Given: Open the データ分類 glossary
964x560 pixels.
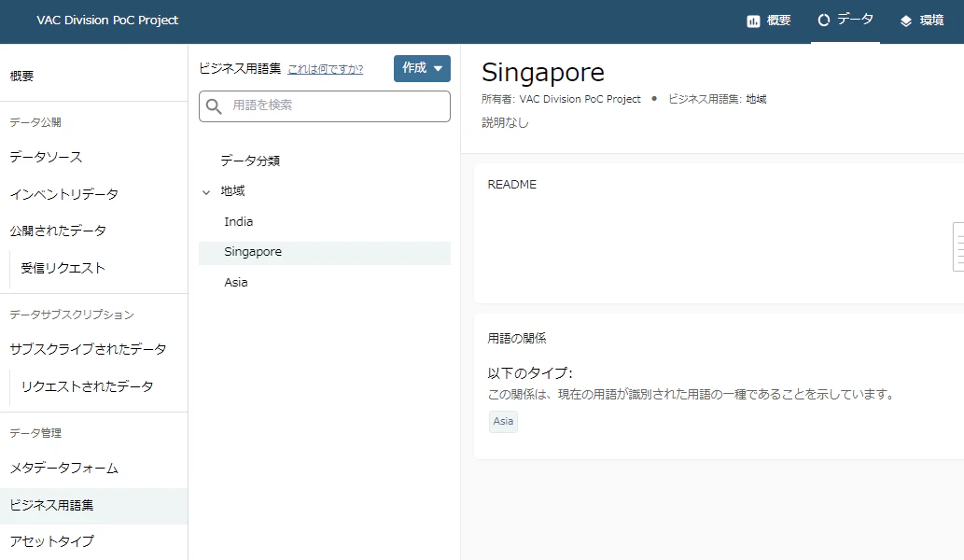Looking at the screenshot, I should pos(250,161).
